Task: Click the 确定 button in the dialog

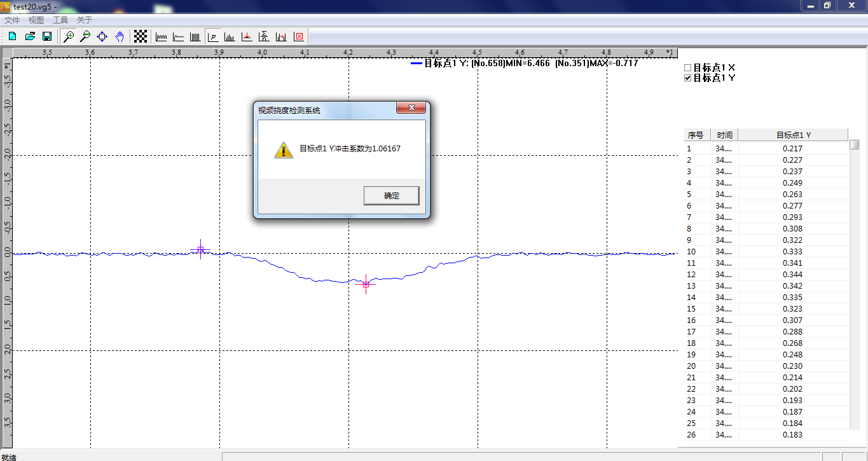Action: (392, 196)
